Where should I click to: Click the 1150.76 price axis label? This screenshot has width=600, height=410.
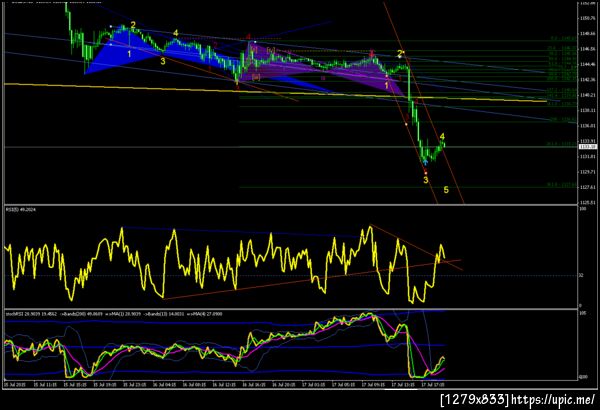tap(588, 18)
